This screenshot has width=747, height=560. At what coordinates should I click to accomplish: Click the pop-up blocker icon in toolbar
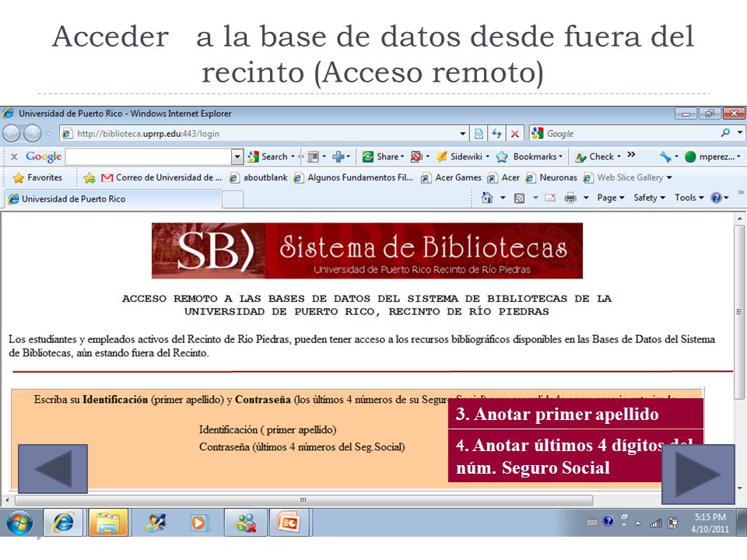coord(416,156)
